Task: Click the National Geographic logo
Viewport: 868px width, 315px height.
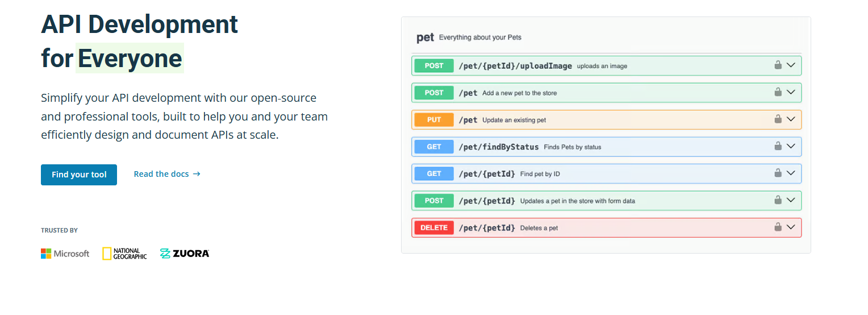Action: pyautogui.click(x=124, y=254)
